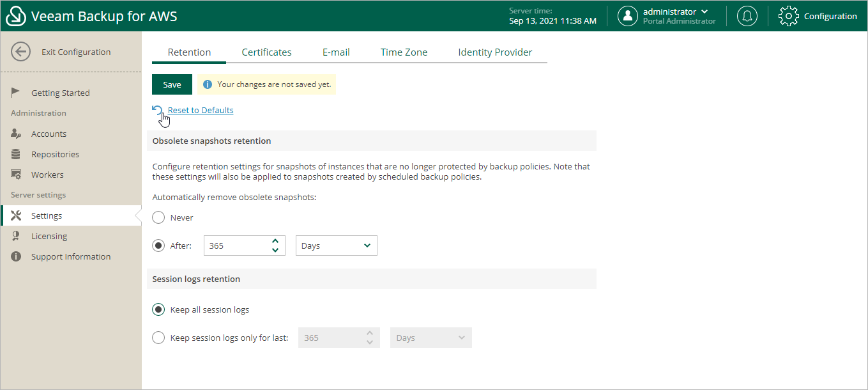868x390 pixels.
Task: Click the Configuration gear icon
Action: pyautogui.click(x=789, y=16)
